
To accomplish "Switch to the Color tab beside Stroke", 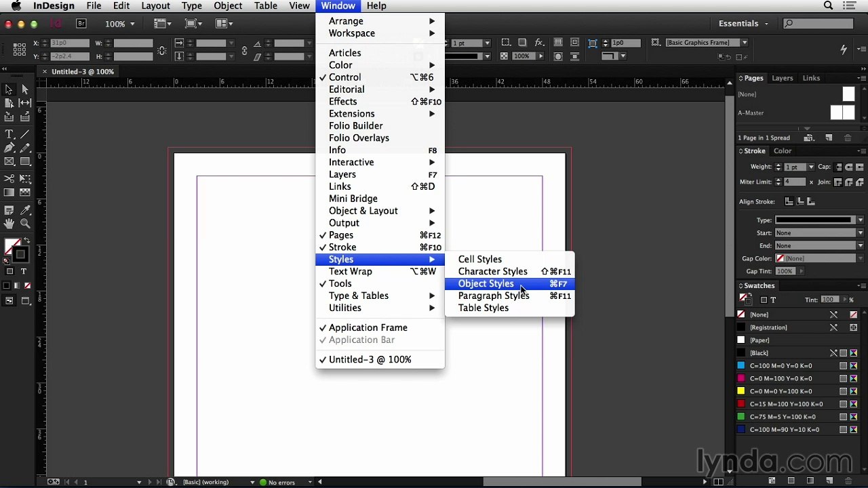I will click(x=783, y=151).
